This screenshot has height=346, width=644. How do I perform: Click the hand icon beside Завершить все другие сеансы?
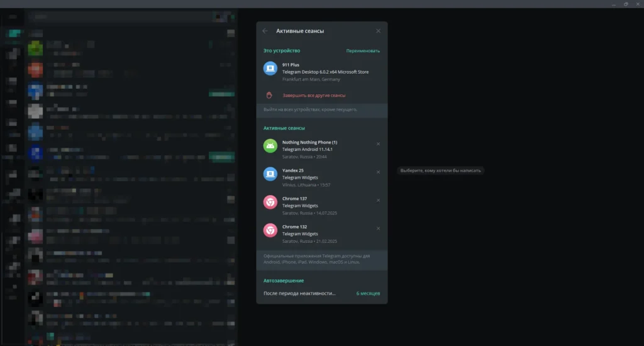click(269, 96)
